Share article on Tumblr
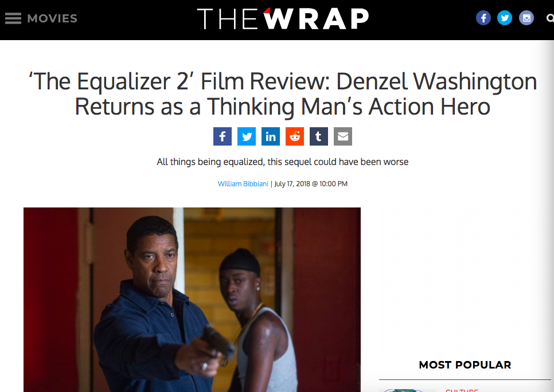 point(319,136)
